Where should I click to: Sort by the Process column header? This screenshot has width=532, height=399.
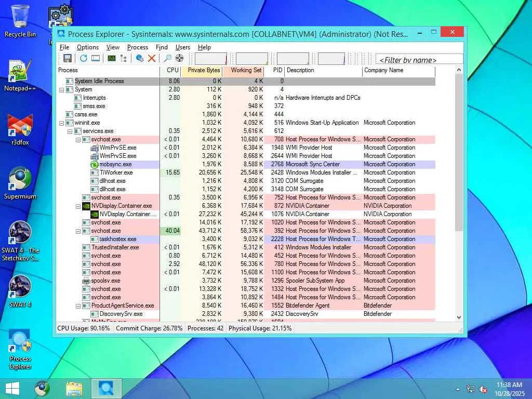[108, 70]
